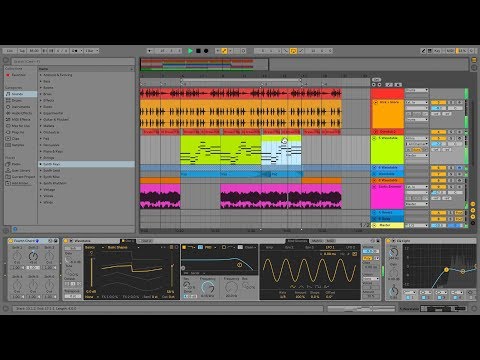The image size is (480, 360).
Task: Toggle Dark Drones track activator
Action: click(x=438, y=187)
